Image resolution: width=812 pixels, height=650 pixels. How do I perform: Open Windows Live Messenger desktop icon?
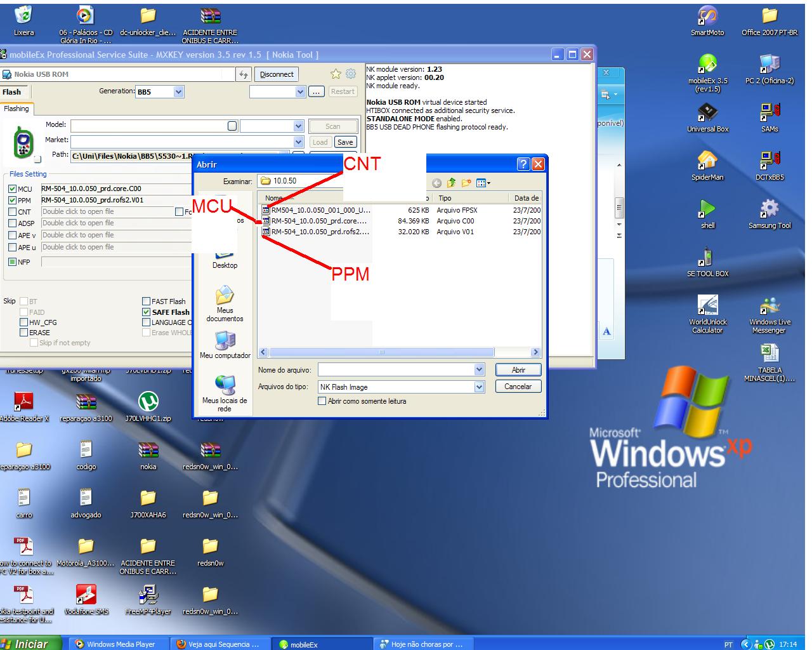click(769, 314)
